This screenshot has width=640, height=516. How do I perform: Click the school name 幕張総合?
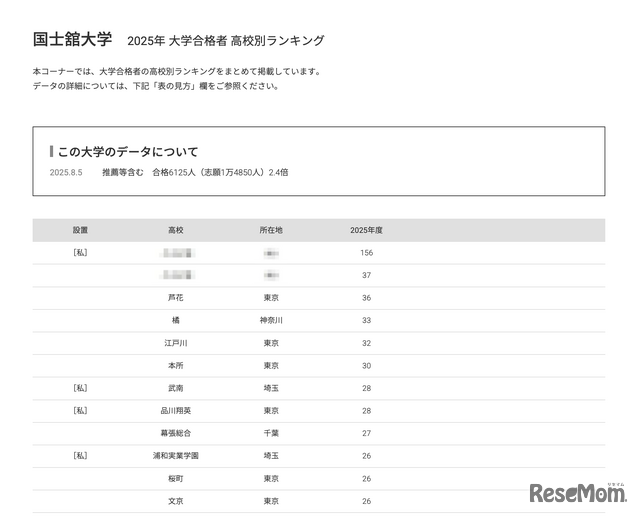(x=176, y=433)
